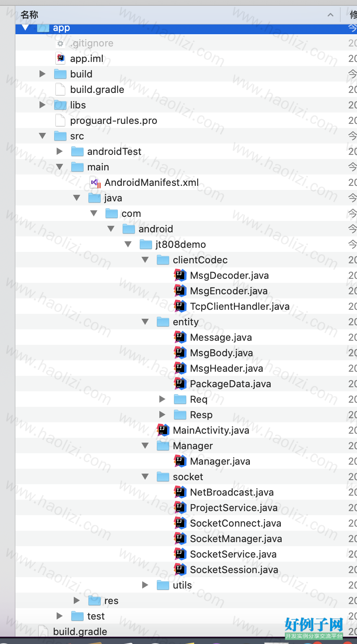
Task: Click the MsgDecoder.java file icon
Action: click(x=180, y=275)
